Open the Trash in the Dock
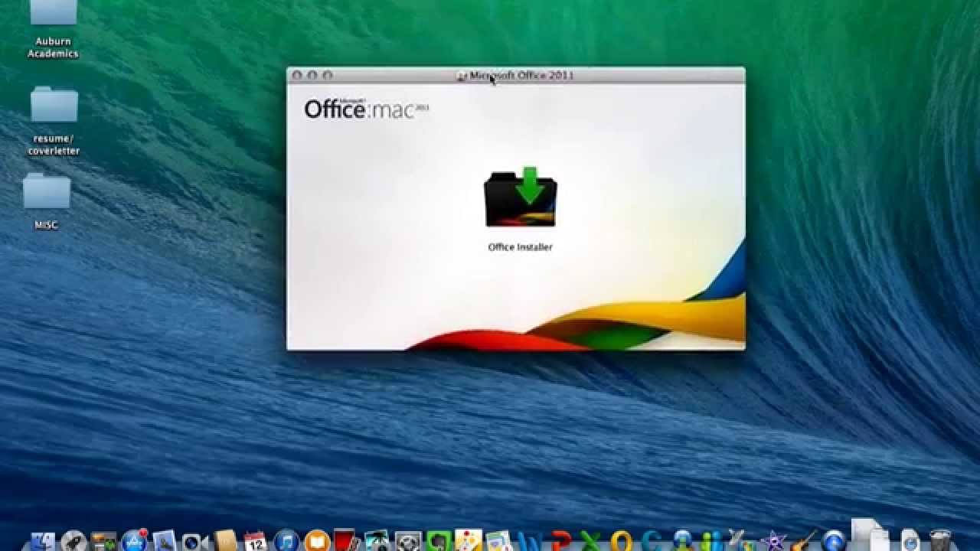 click(x=939, y=540)
